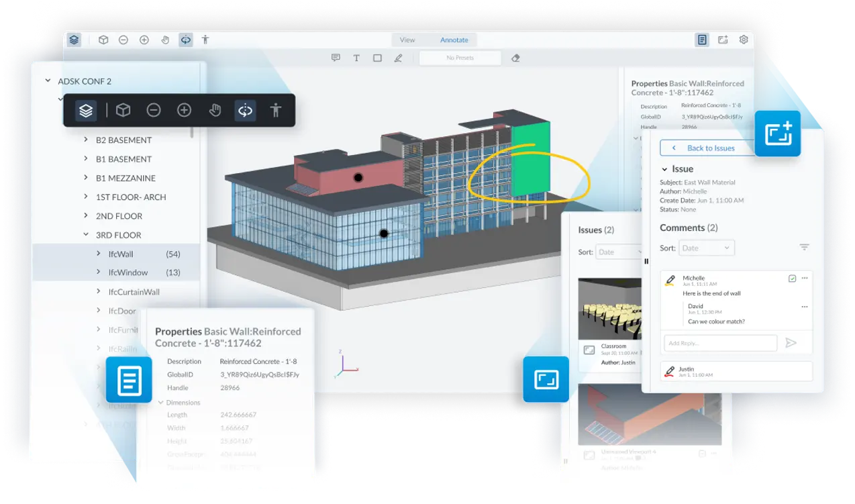Open settings gear in top right toolbar
This screenshot has width=855, height=504.
744,40
